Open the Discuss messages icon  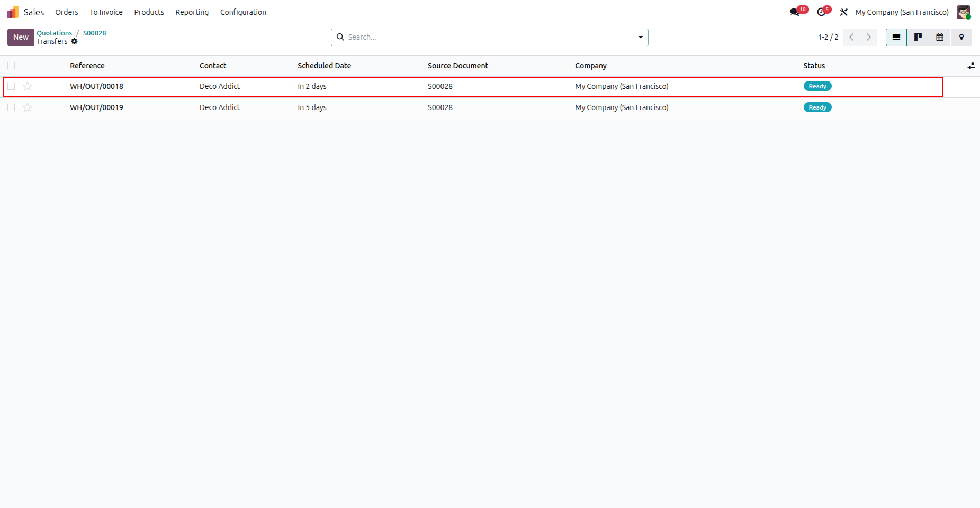coord(795,12)
